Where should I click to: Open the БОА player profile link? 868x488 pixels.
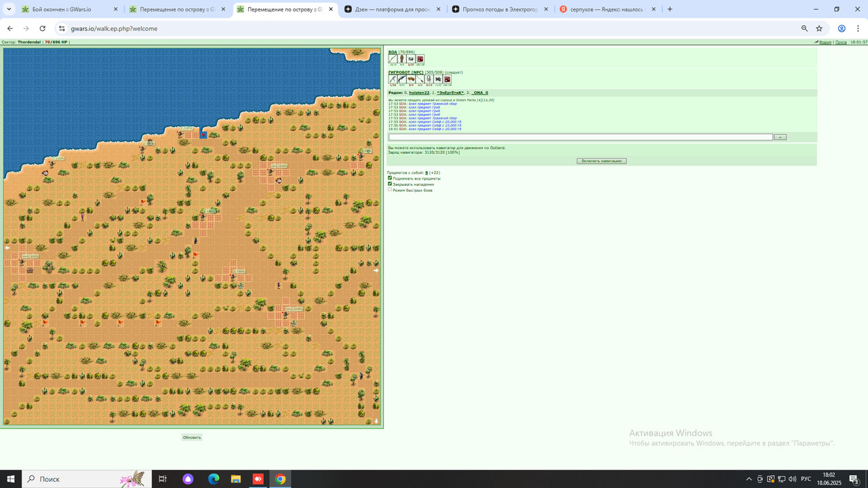(393, 52)
